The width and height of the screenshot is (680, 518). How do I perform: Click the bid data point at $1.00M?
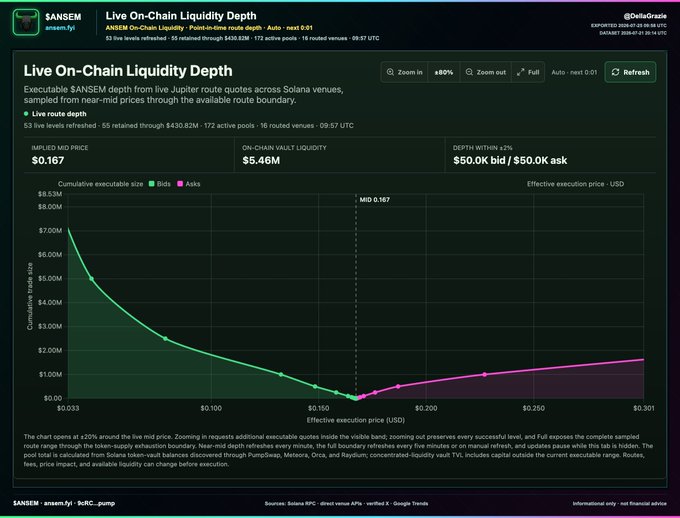[281, 374]
